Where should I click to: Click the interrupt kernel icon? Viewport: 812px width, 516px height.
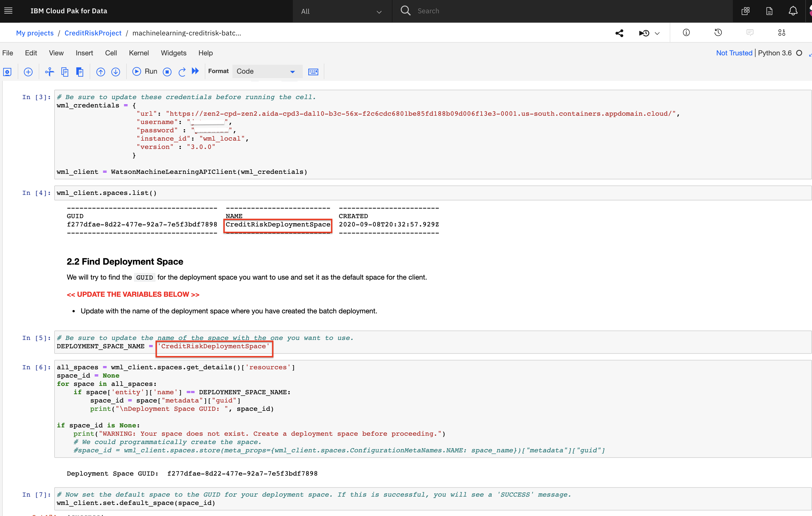[x=166, y=71]
